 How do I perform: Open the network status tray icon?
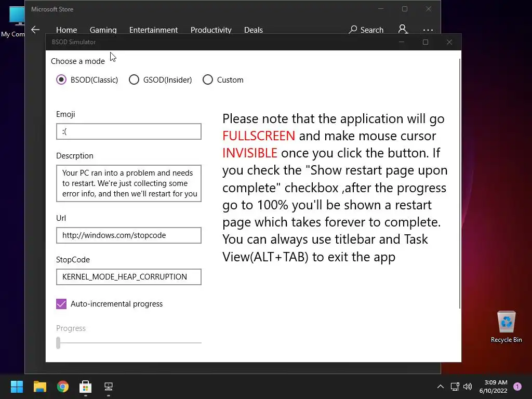click(x=455, y=387)
